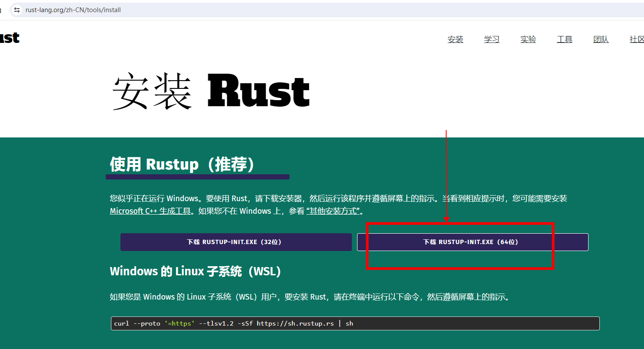
Task: Click the 安装 Rust page title
Action: coord(211,92)
